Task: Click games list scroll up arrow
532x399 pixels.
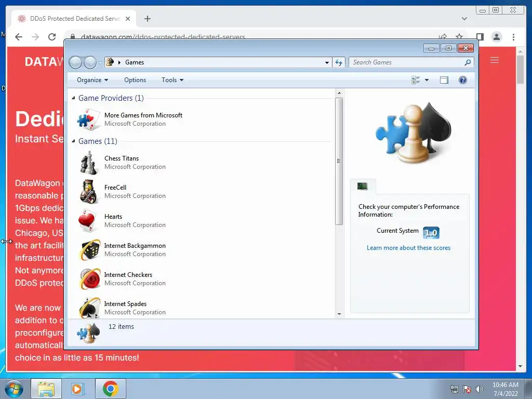Action: coord(339,92)
